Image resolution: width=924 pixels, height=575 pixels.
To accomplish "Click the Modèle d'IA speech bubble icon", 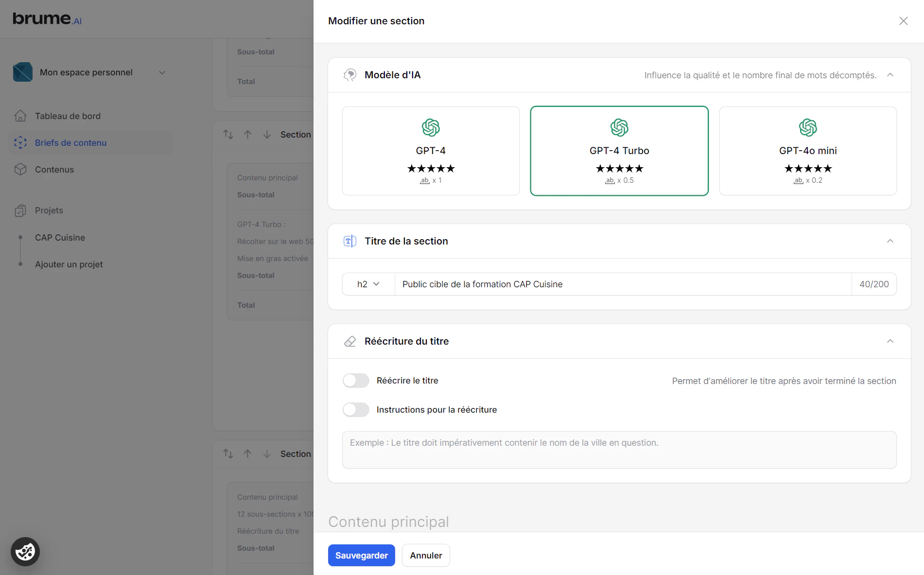I will 349,75.
